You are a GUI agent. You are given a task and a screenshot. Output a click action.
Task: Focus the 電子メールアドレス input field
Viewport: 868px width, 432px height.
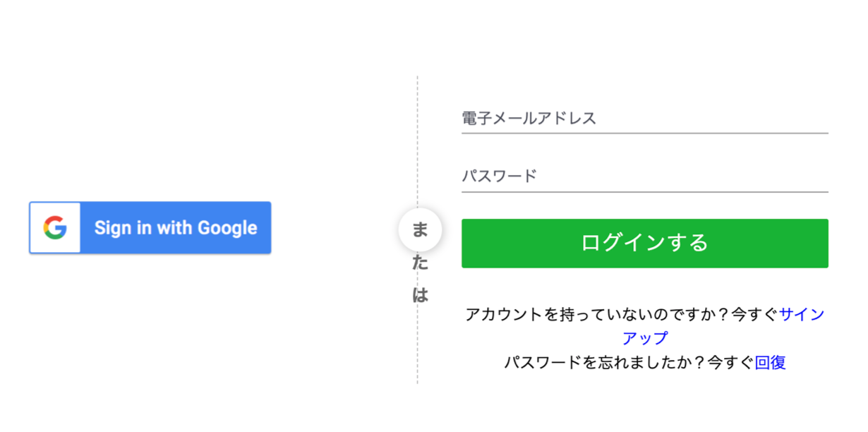644,119
